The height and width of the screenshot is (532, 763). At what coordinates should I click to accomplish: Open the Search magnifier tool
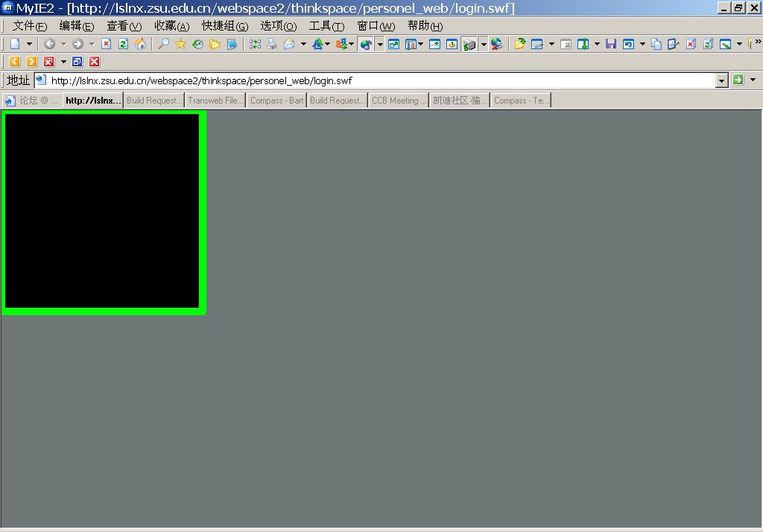click(163, 44)
